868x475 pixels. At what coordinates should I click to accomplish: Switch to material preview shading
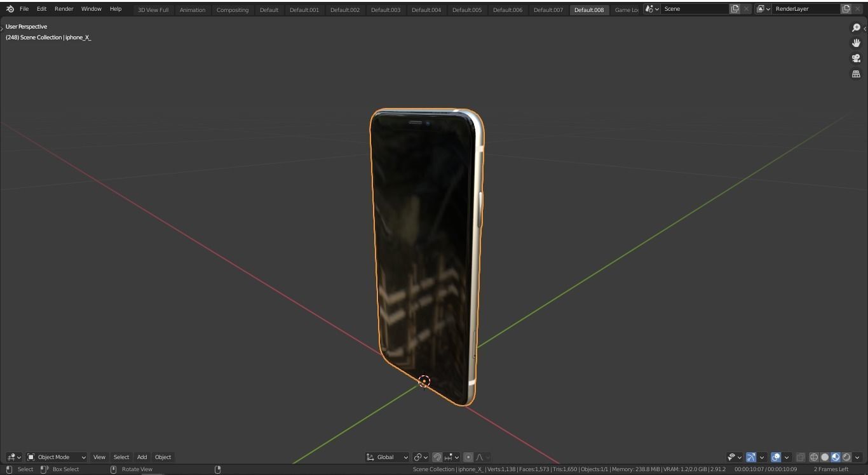click(x=836, y=457)
